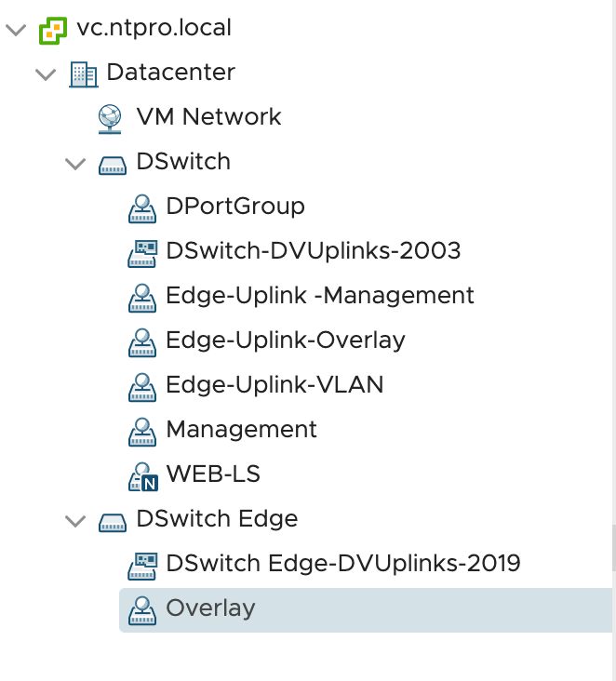Click the Datacenter building icon

point(84,74)
